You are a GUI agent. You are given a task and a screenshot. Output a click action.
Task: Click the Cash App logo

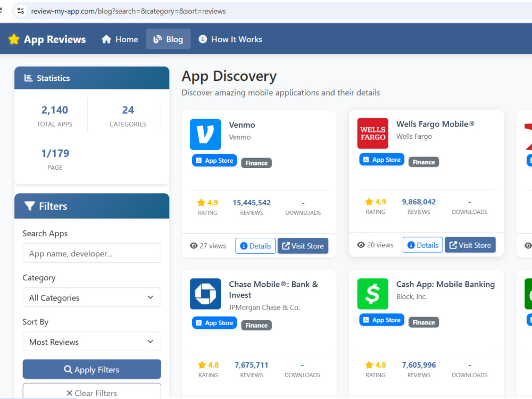tap(372, 294)
